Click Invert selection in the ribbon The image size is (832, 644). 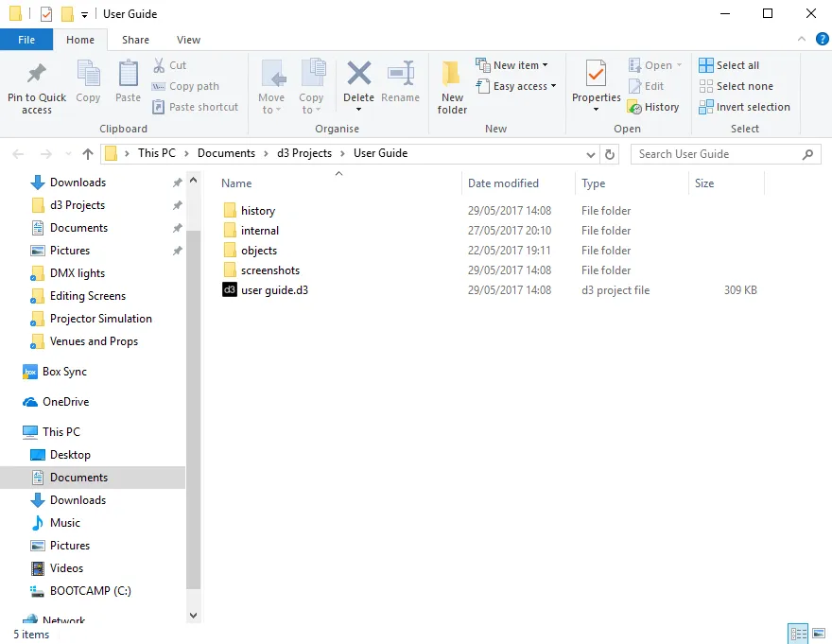(x=744, y=107)
